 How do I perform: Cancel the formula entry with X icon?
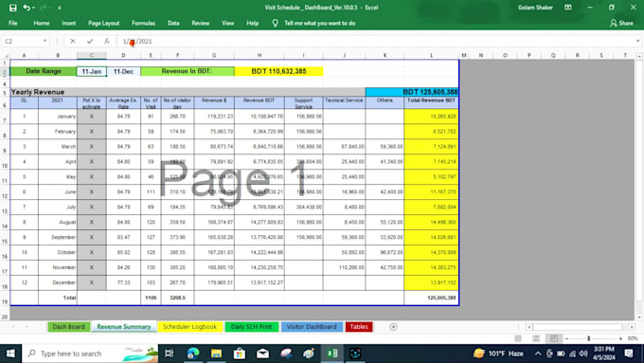(x=73, y=41)
